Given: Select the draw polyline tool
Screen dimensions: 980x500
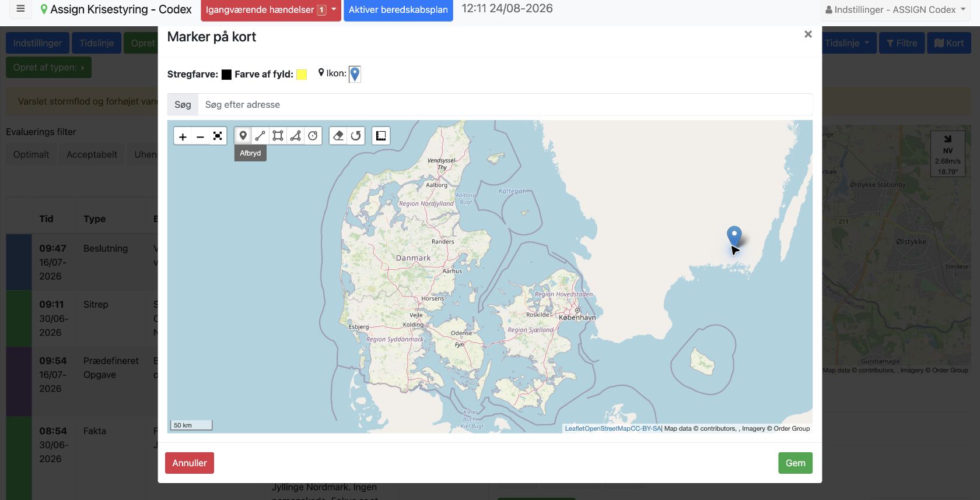Looking at the screenshot, I should coord(260,136).
